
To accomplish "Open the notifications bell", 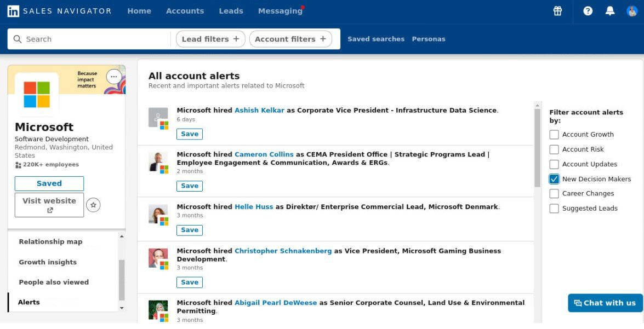I will tap(610, 11).
